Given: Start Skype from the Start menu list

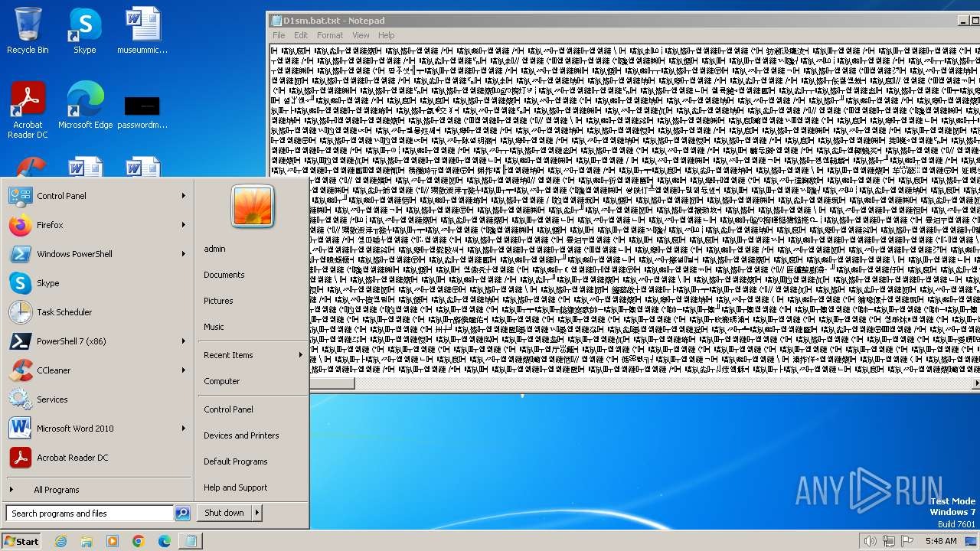Looking at the screenshot, I should pos(98,283).
